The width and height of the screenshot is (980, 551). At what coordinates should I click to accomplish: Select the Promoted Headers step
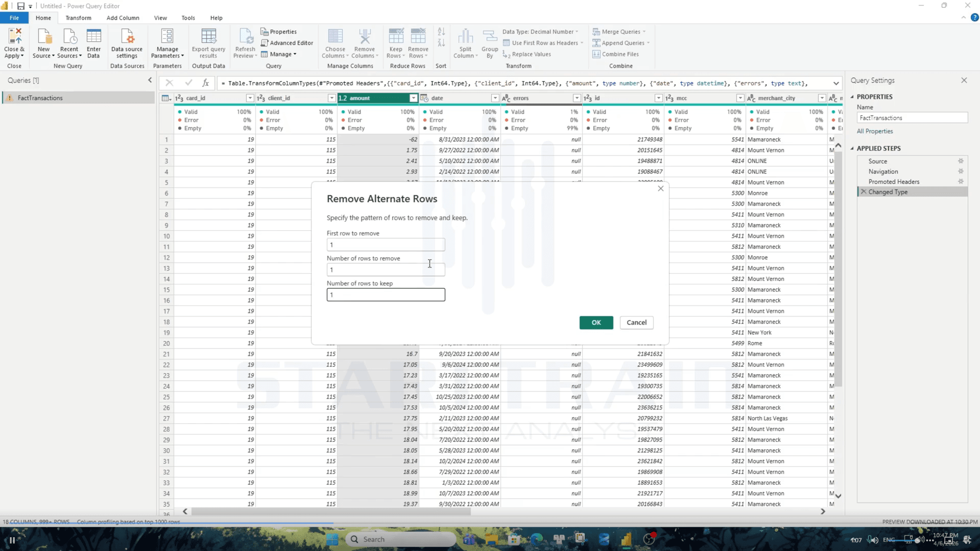(x=894, y=182)
